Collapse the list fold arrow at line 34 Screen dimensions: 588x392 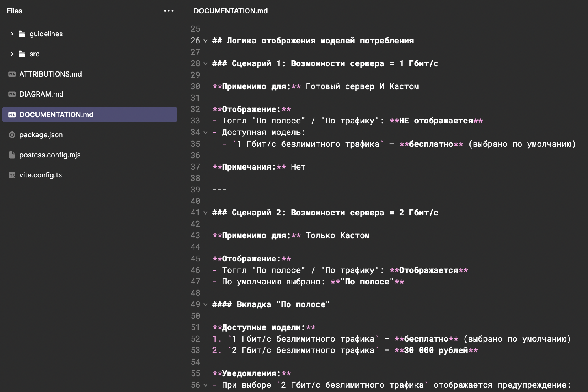click(x=205, y=132)
